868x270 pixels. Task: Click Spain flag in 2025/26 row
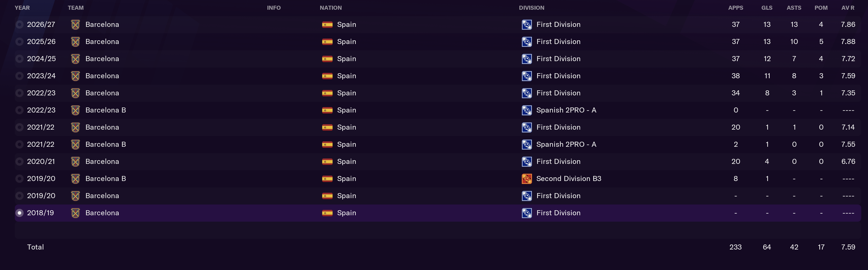coord(327,42)
